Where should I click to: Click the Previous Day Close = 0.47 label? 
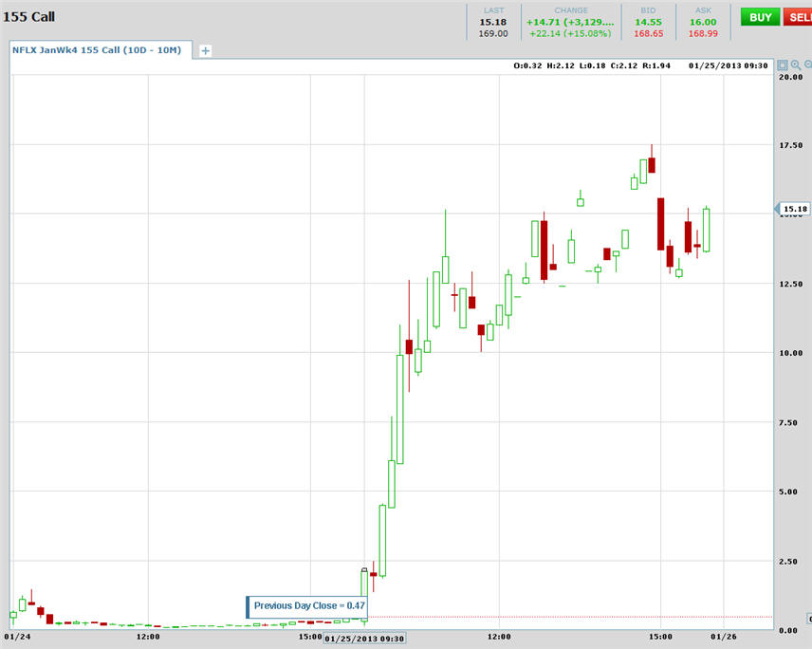[x=306, y=606]
